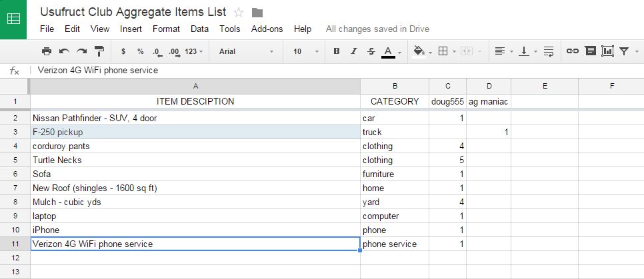Insert a link with chain icon

pyautogui.click(x=572, y=51)
